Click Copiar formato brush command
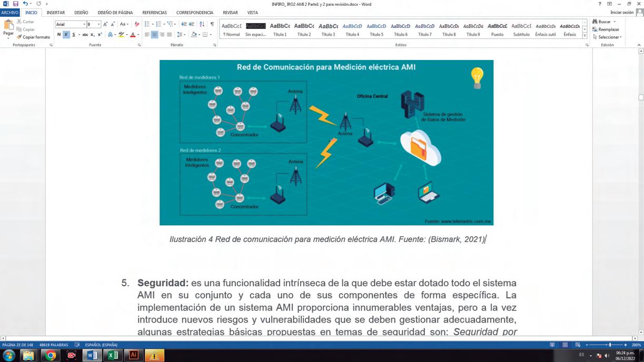 (33, 37)
